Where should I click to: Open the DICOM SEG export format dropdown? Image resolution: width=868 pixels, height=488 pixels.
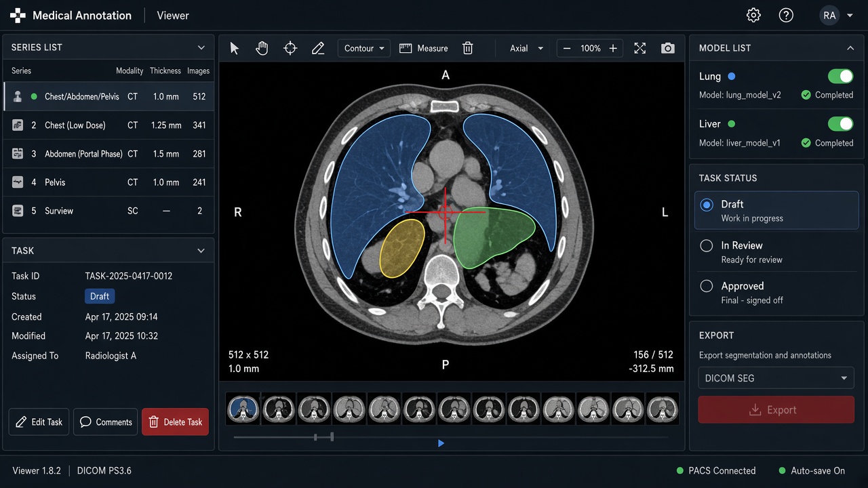coord(776,378)
